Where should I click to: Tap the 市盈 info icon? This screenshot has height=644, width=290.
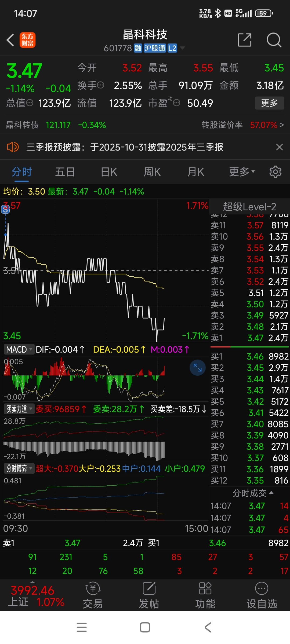[176, 103]
